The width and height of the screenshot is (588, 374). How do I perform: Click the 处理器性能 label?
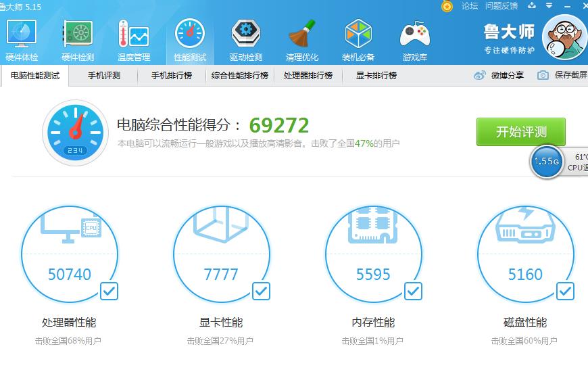pyautogui.click(x=69, y=323)
